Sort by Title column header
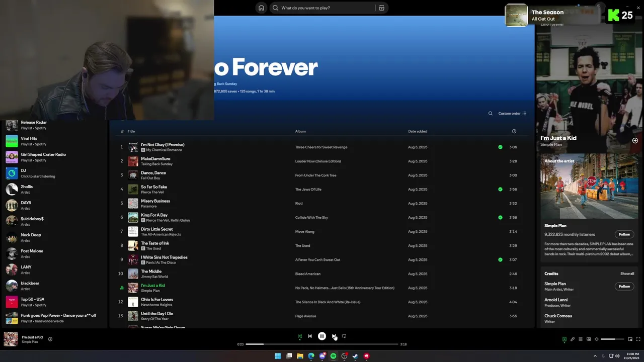Viewport: 644px width, 362px height. point(131,131)
